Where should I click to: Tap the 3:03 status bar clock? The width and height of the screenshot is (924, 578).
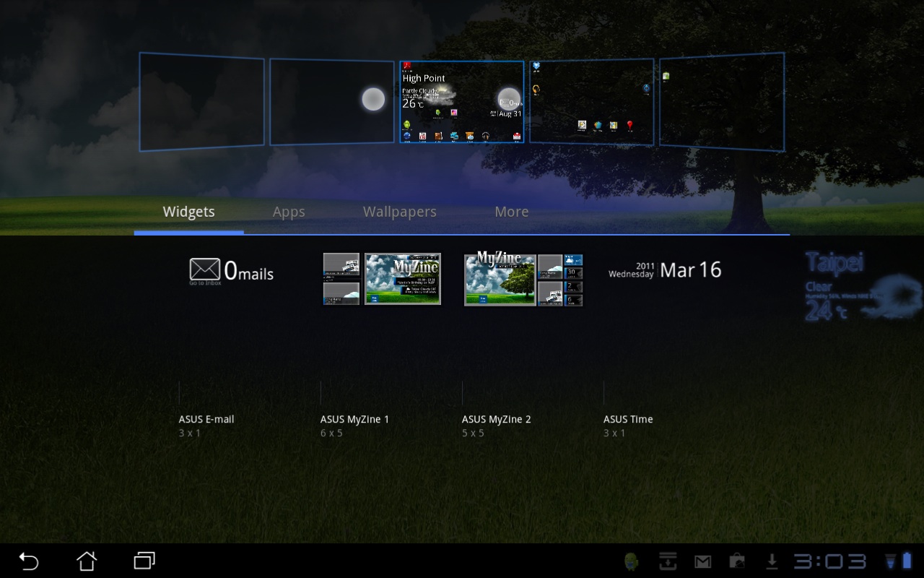(830, 561)
